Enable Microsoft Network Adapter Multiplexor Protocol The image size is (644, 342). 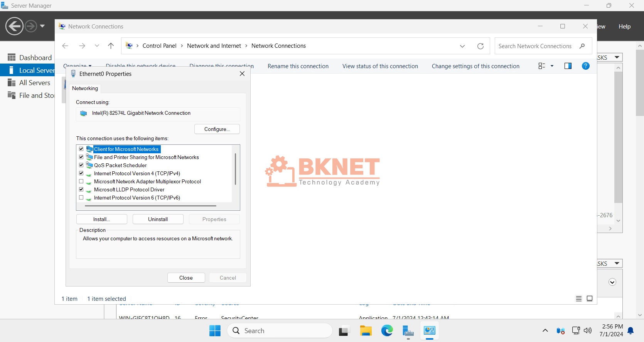point(81,181)
